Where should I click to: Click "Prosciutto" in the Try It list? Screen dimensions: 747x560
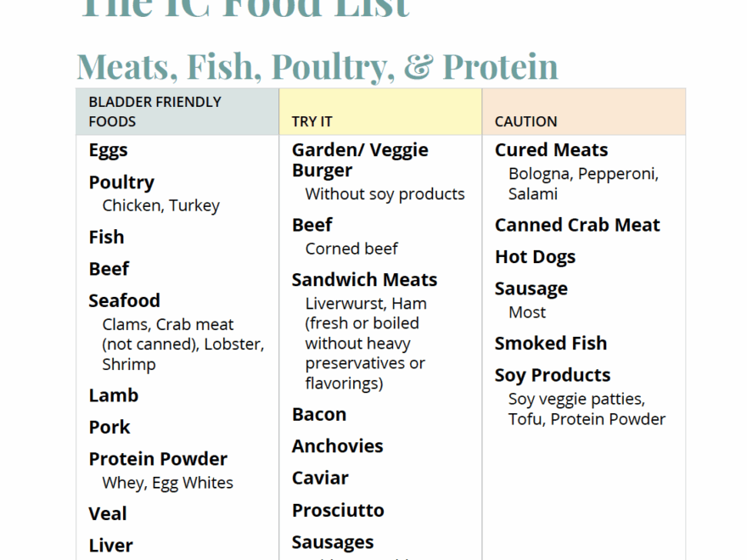(x=338, y=510)
